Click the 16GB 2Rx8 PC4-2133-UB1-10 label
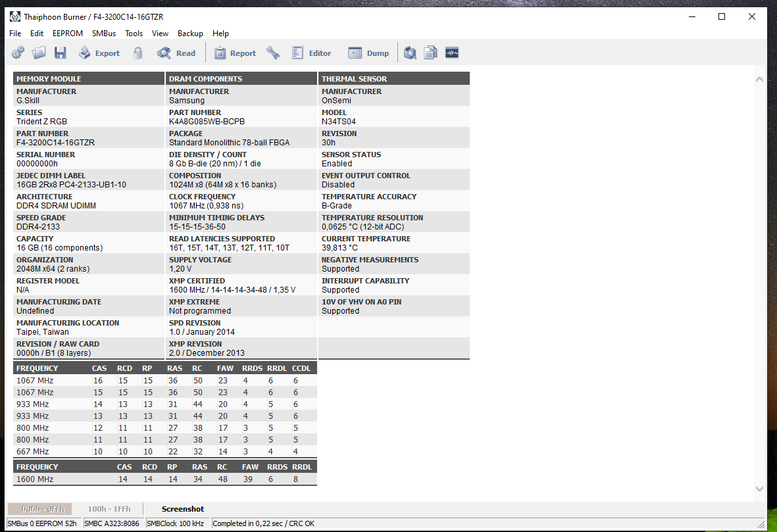The image size is (777, 532). pos(71,185)
